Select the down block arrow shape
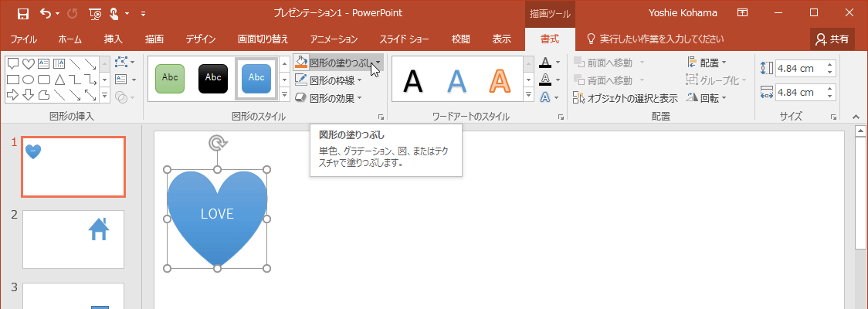The width and height of the screenshot is (868, 309). (29, 95)
